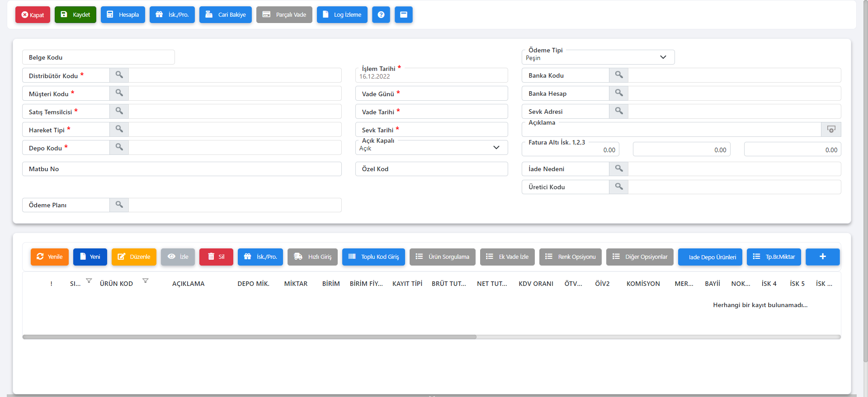868x397 pixels.
Task: Click the blue plus button in grid toolbar
Action: click(822, 257)
